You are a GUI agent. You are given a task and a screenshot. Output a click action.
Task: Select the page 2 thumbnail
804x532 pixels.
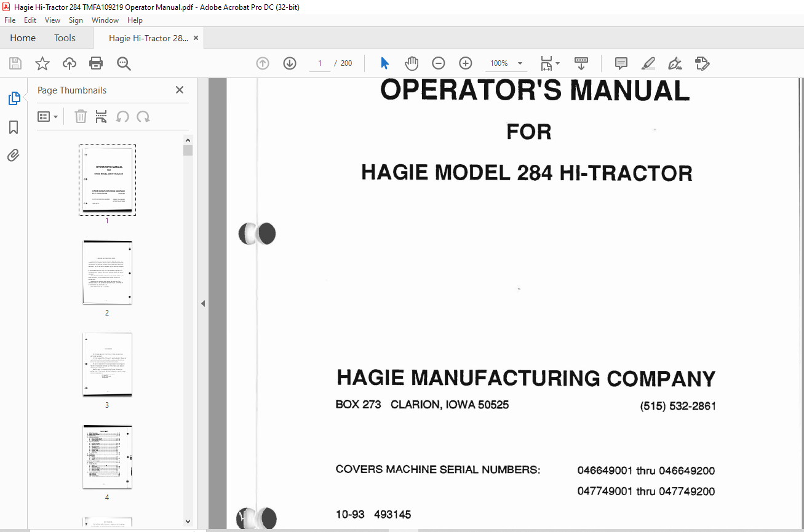click(107, 272)
